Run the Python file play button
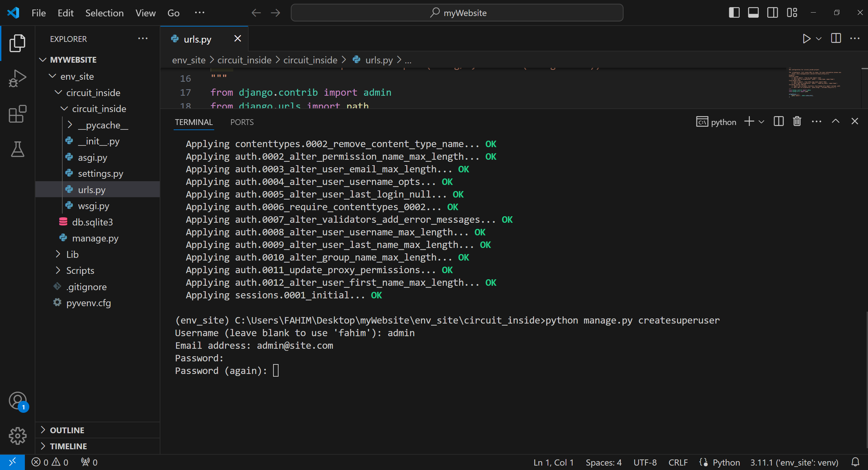The width and height of the screenshot is (868, 470). tap(806, 38)
